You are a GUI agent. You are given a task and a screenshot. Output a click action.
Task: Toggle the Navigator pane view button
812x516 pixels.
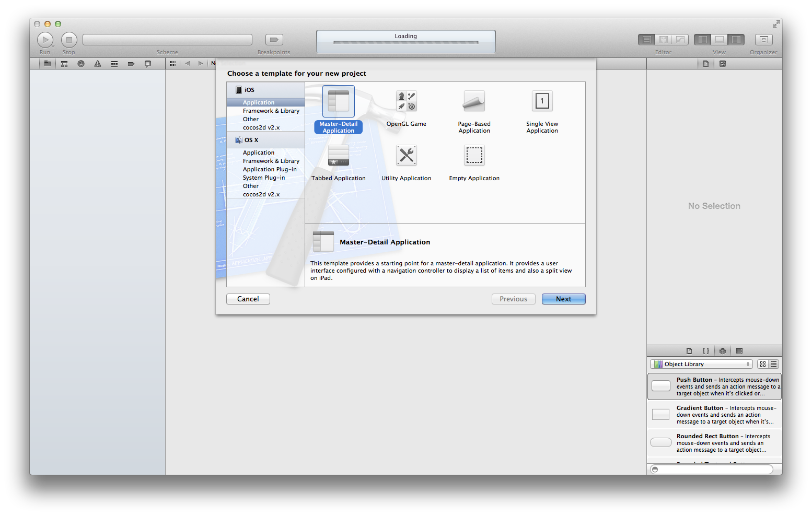coord(703,40)
